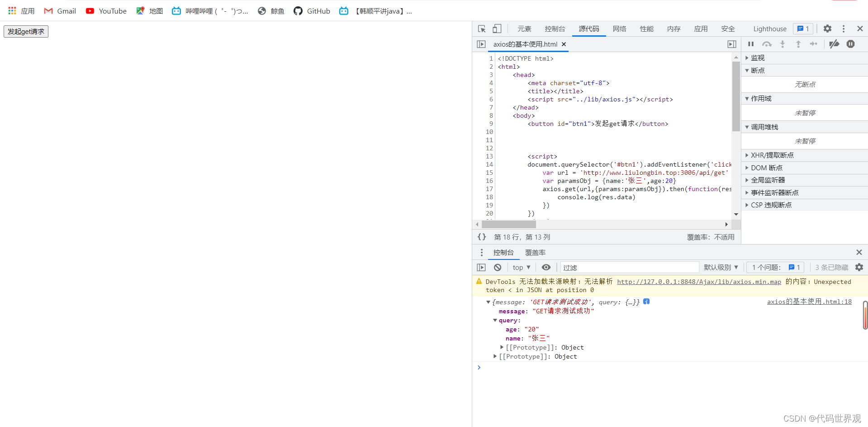Click the issues badge in DevTools toolbar
868x427 pixels.
point(803,29)
